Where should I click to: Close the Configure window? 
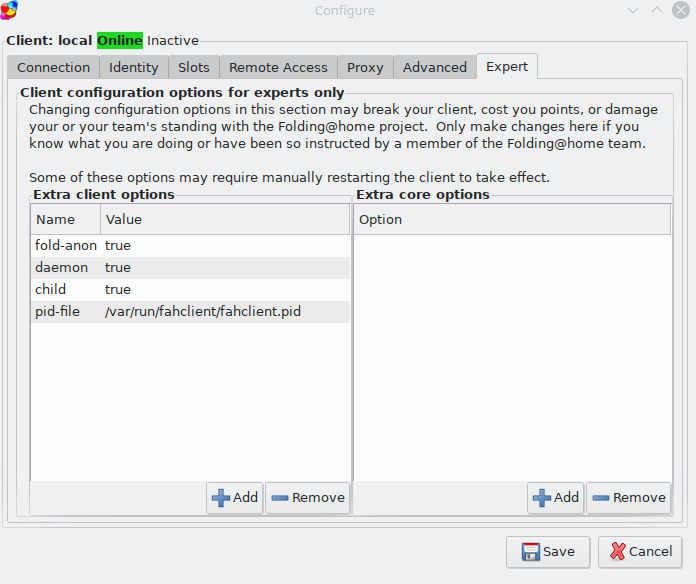681,10
